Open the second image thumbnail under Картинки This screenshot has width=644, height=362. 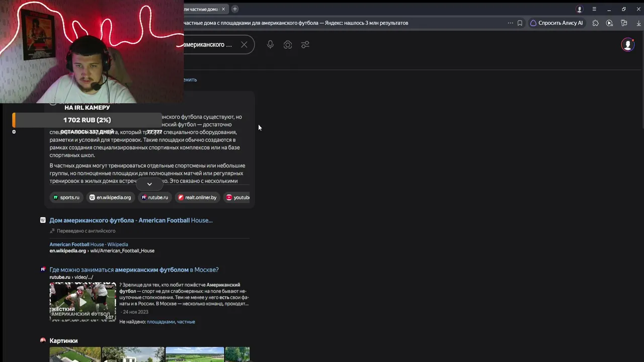pos(133,354)
